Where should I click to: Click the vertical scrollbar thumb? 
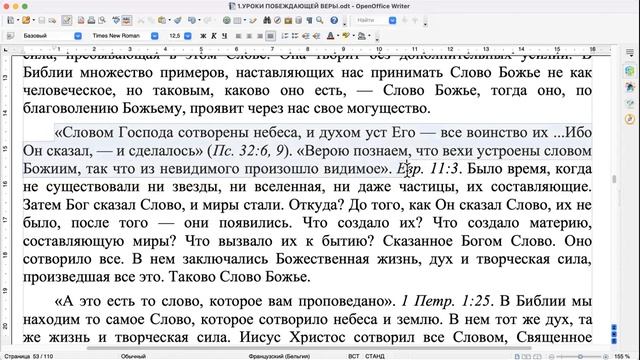[614, 179]
